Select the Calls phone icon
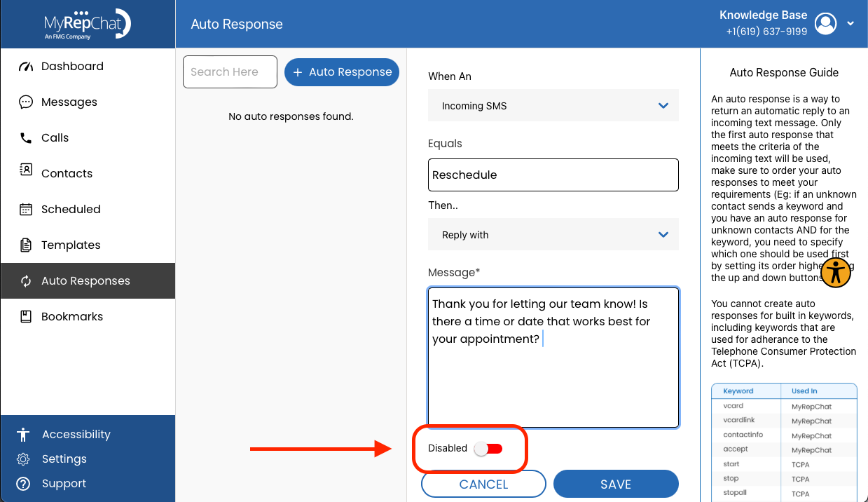Viewport: 868px width, 502px height. click(x=26, y=138)
